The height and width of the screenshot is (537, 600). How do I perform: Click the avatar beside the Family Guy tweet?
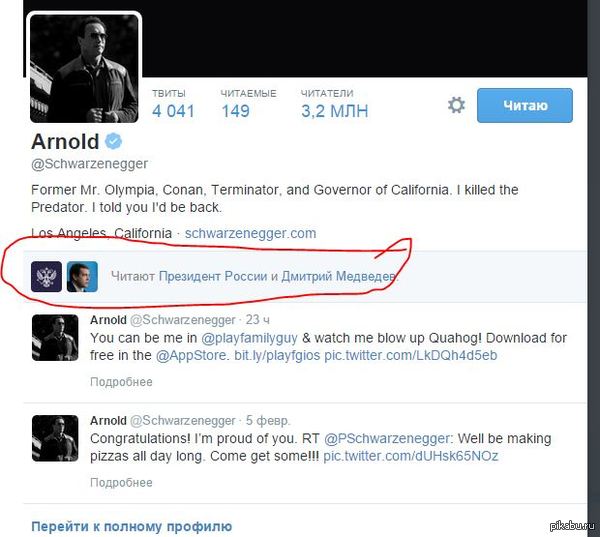55,338
